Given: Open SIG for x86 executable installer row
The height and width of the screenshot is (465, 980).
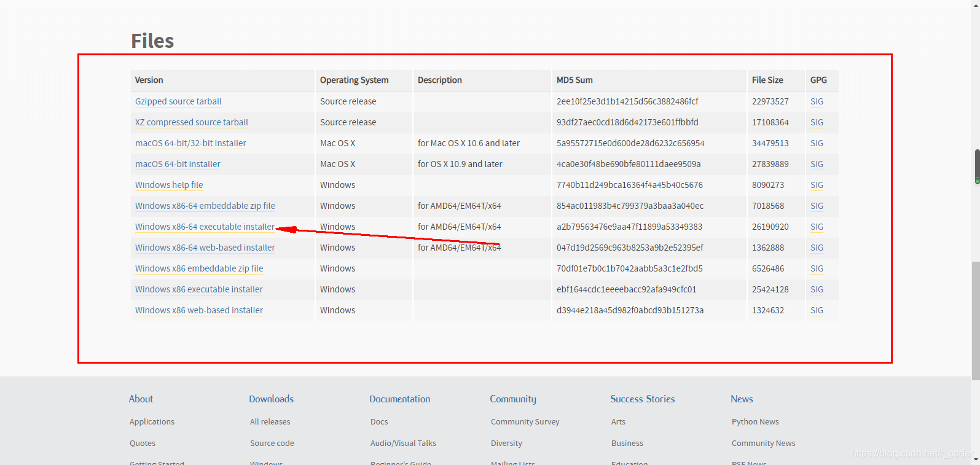Looking at the screenshot, I should 817,289.
